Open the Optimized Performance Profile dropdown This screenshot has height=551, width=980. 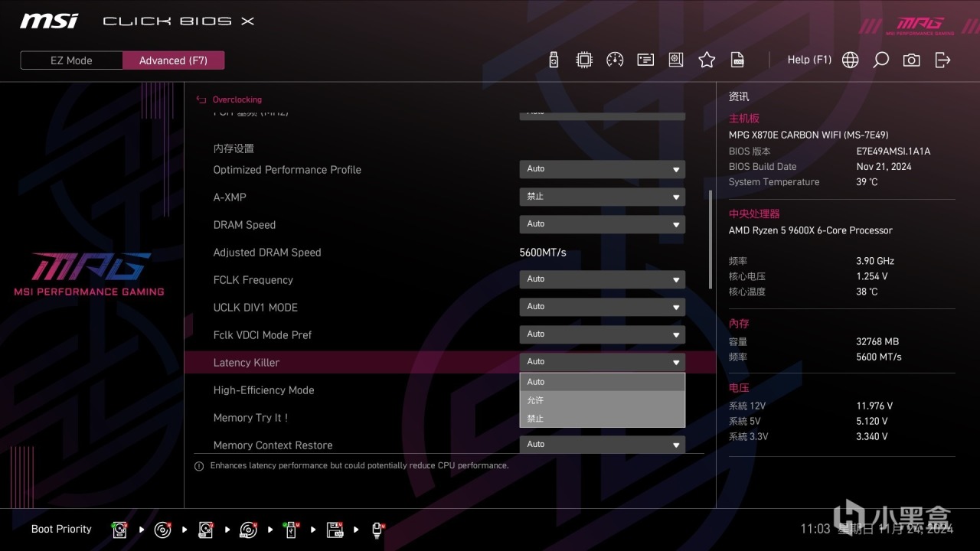click(603, 169)
